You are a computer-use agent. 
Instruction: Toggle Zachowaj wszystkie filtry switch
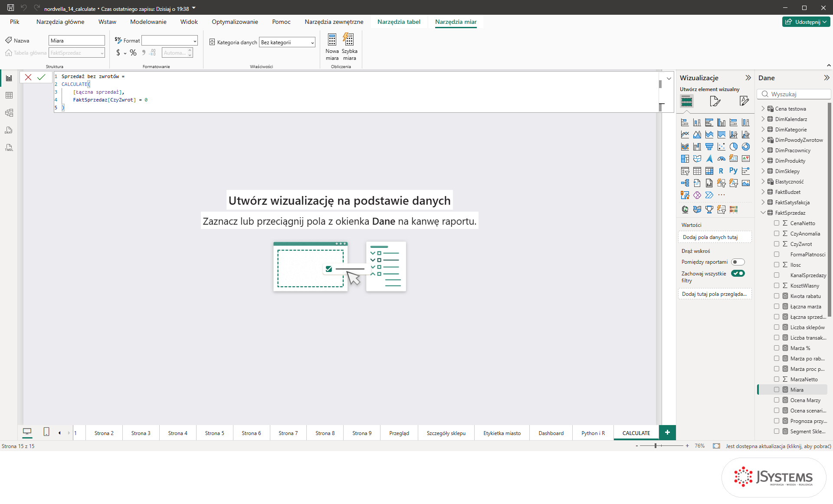click(738, 273)
